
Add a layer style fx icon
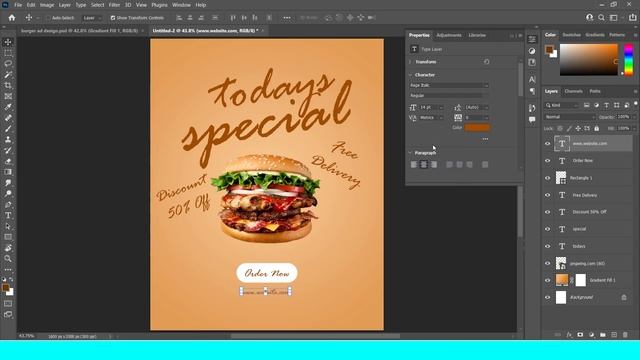[x=569, y=335]
